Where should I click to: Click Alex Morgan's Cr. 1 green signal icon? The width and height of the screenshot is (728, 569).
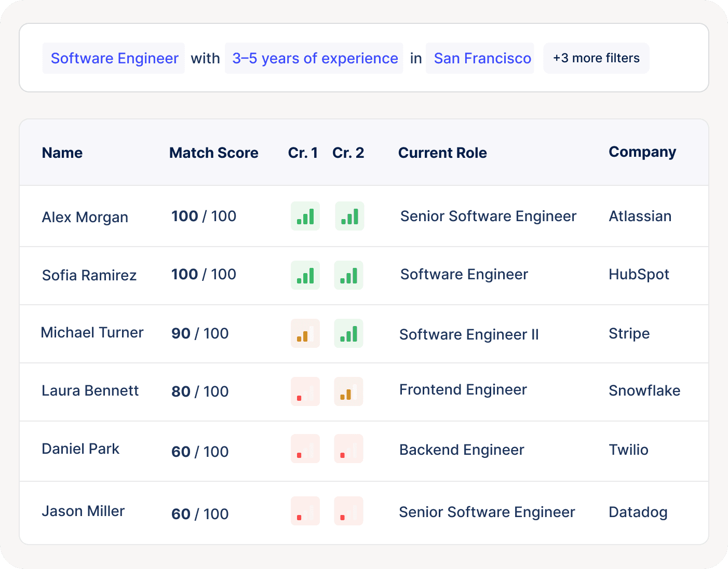pyautogui.click(x=305, y=216)
